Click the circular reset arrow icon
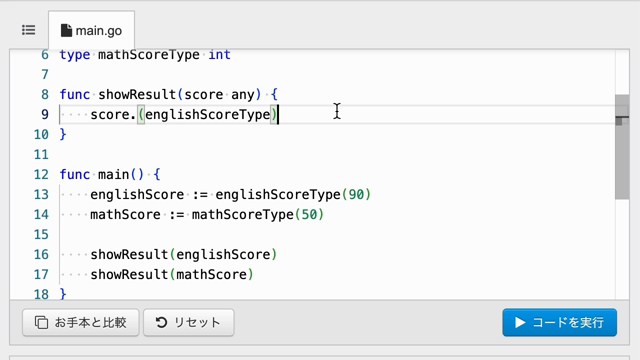This screenshot has height=360, width=640. 161,322
